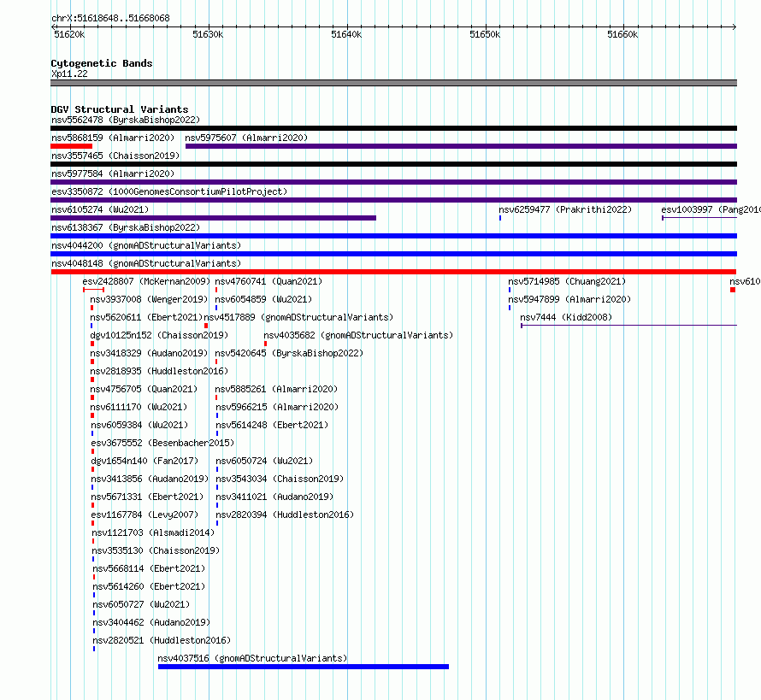
Task: Click the 51650k ruler position label
Action: pos(485,34)
